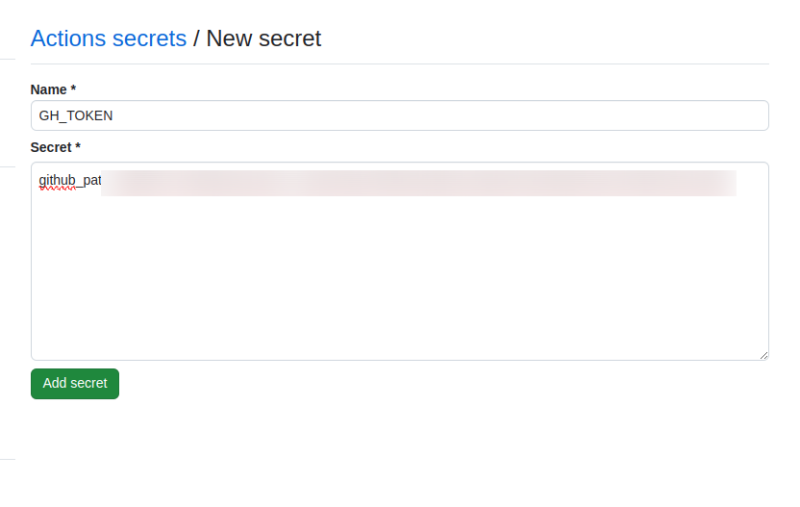Click the required asterisk beside Name
The image size is (800, 507).
pos(73,89)
